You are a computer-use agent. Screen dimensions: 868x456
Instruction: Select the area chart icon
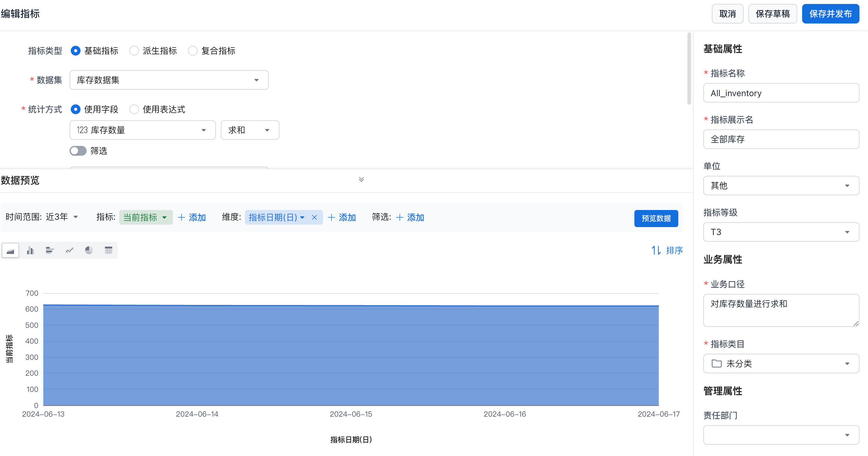[10, 250]
